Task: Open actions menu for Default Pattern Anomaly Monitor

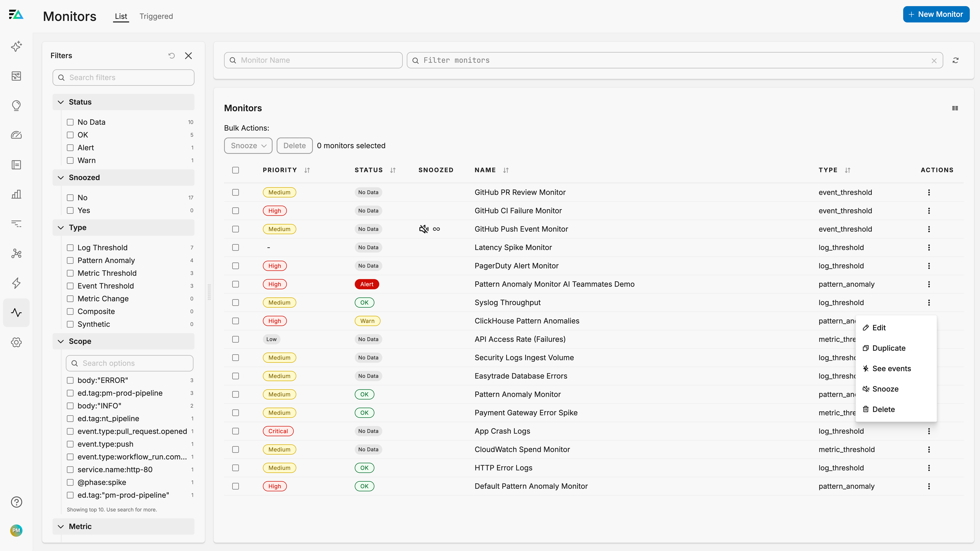Action: pos(929,486)
